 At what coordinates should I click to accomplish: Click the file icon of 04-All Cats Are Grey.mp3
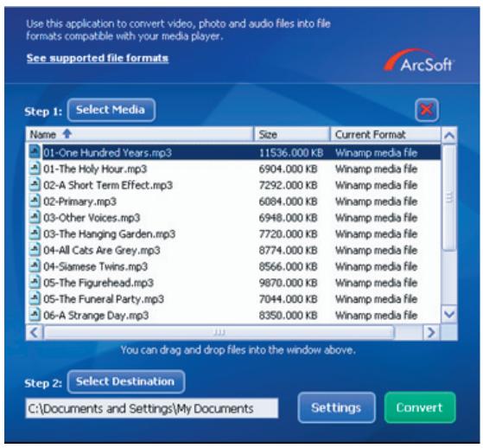[x=35, y=250]
